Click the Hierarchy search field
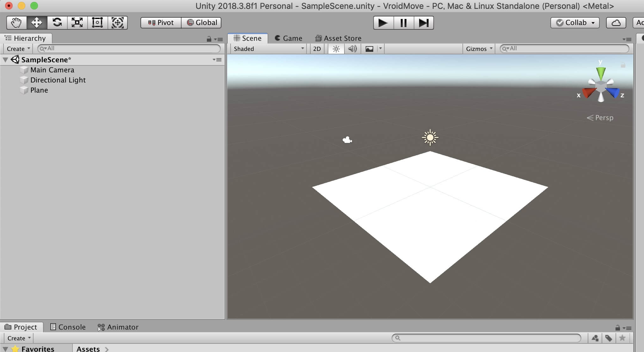Viewport: 644px width, 352px height. [x=129, y=48]
